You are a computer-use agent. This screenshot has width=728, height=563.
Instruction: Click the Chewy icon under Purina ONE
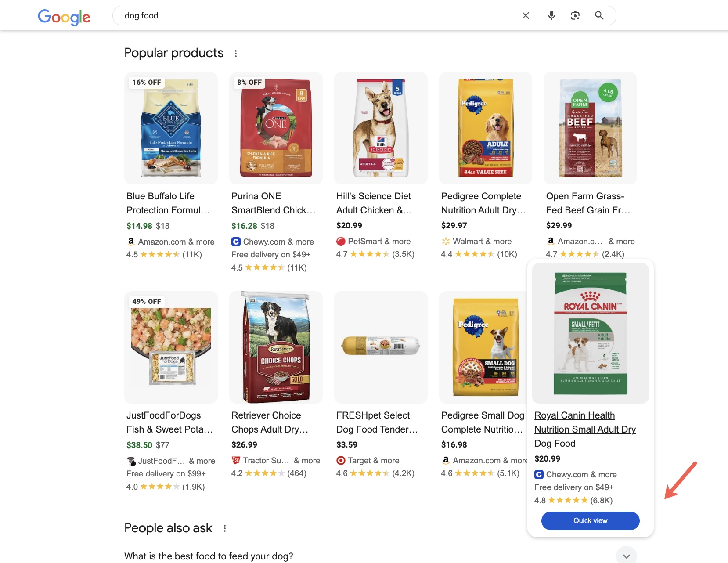(236, 242)
